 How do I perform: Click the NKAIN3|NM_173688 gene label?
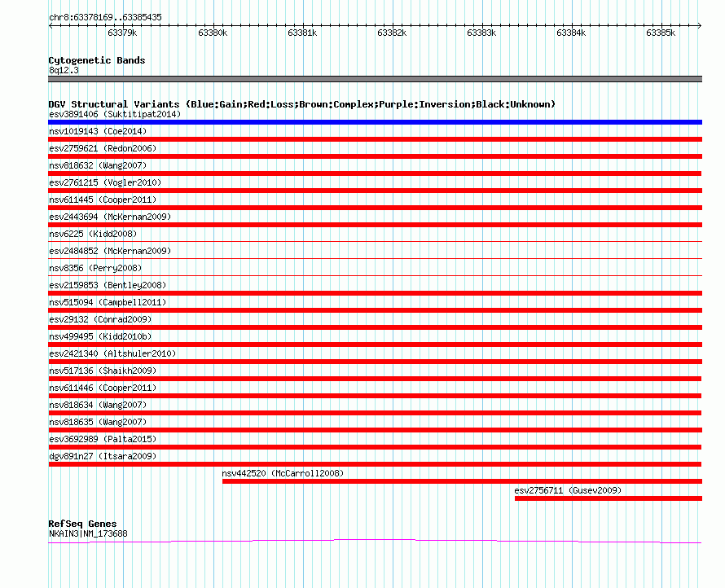[88, 534]
